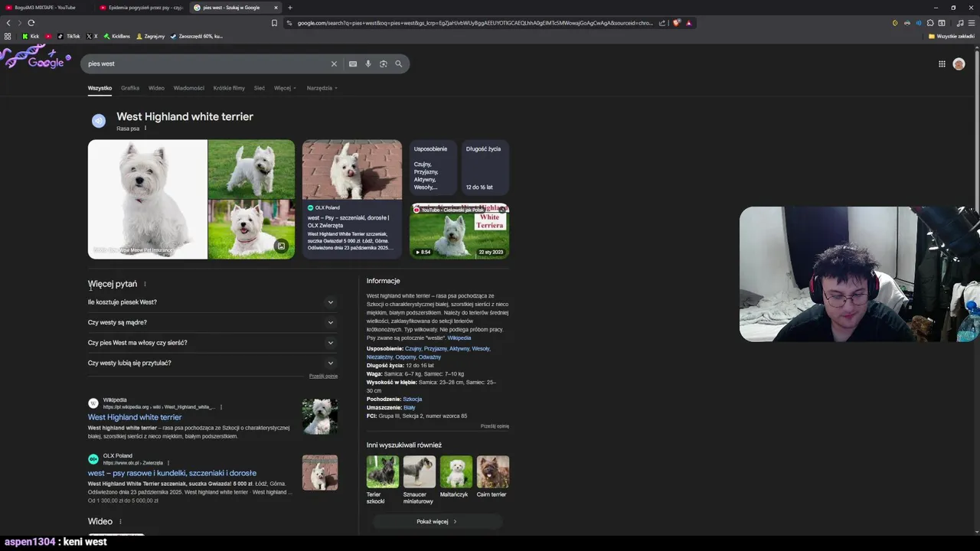
Task: Open the Wikipedia West Highland white terrier result
Action: coord(135,417)
